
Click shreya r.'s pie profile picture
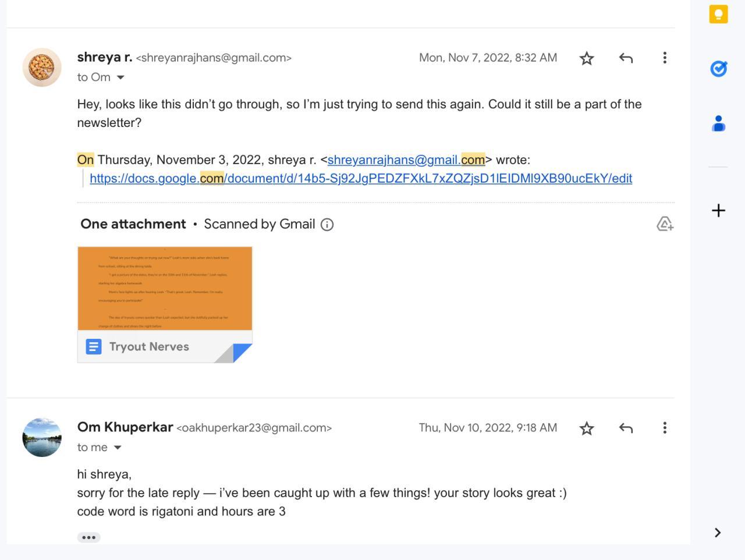pyautogui.click(x=42, y=68)
